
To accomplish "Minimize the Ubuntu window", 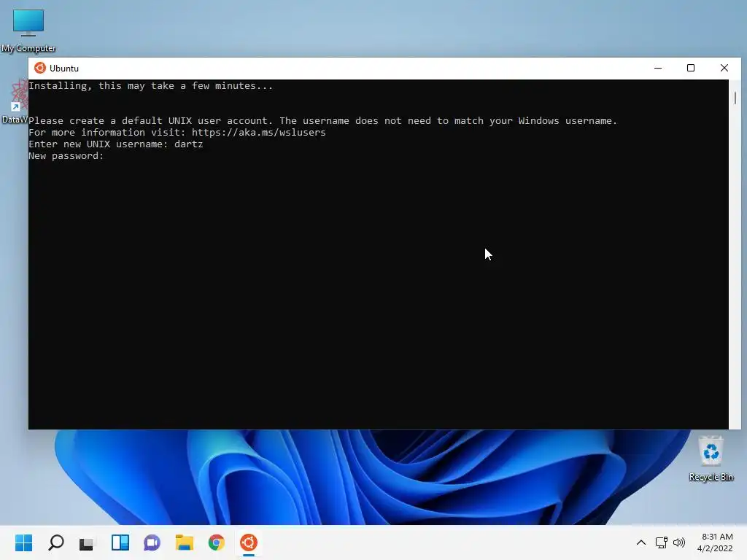I will click(x=658, y=68).
